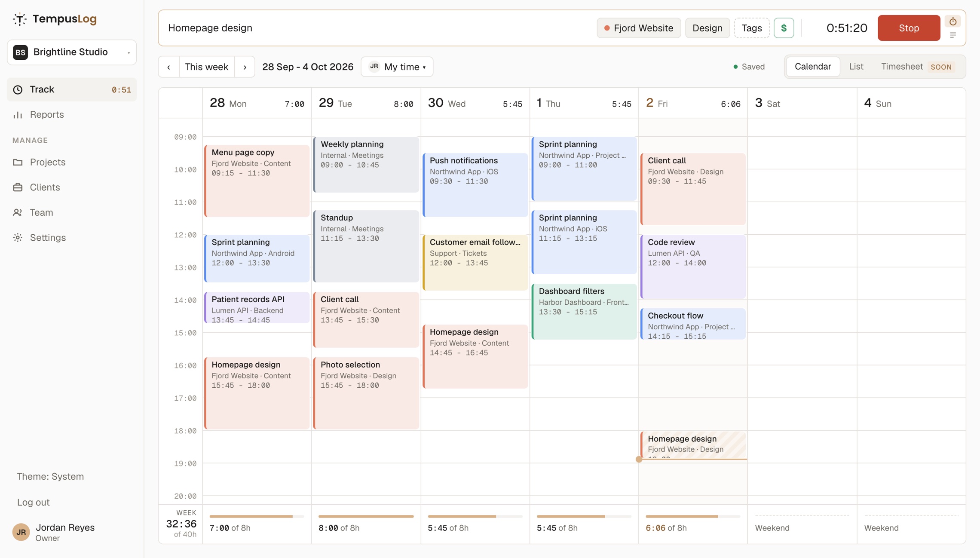980x558 pixels.
Task: Click the current time marker dot on Friday
Action: pyautogui.click(x=639, y=459)
